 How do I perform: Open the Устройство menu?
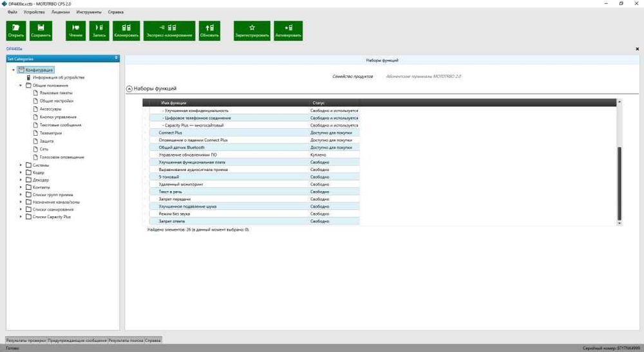[x=34, y=12]
